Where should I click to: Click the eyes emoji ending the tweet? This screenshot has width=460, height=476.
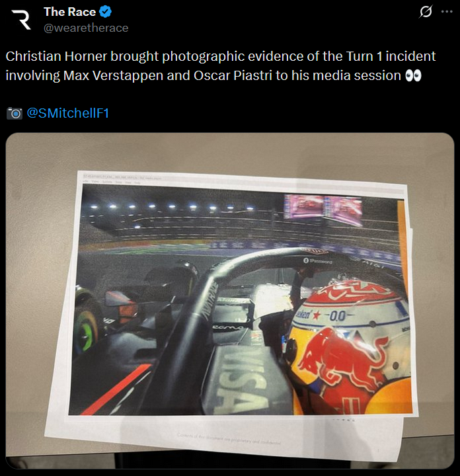413,75
